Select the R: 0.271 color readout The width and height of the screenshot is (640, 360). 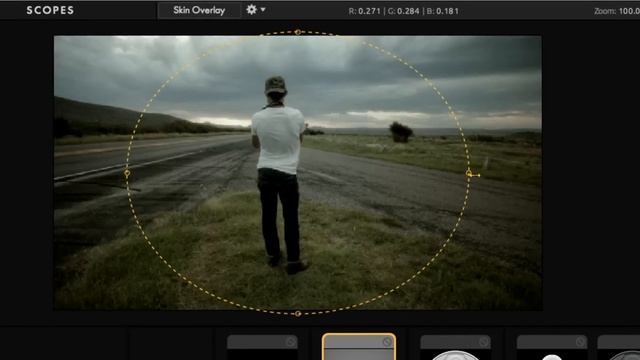(365, 11)
